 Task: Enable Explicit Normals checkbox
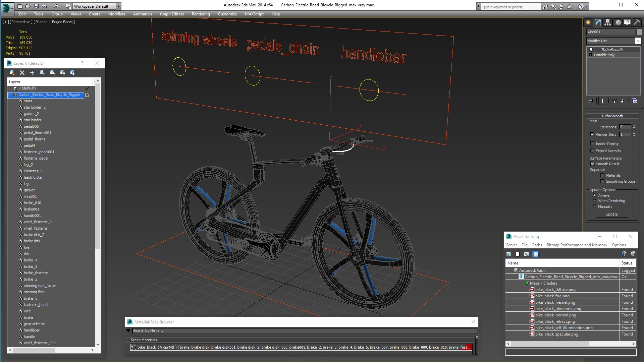coord(592,151)
